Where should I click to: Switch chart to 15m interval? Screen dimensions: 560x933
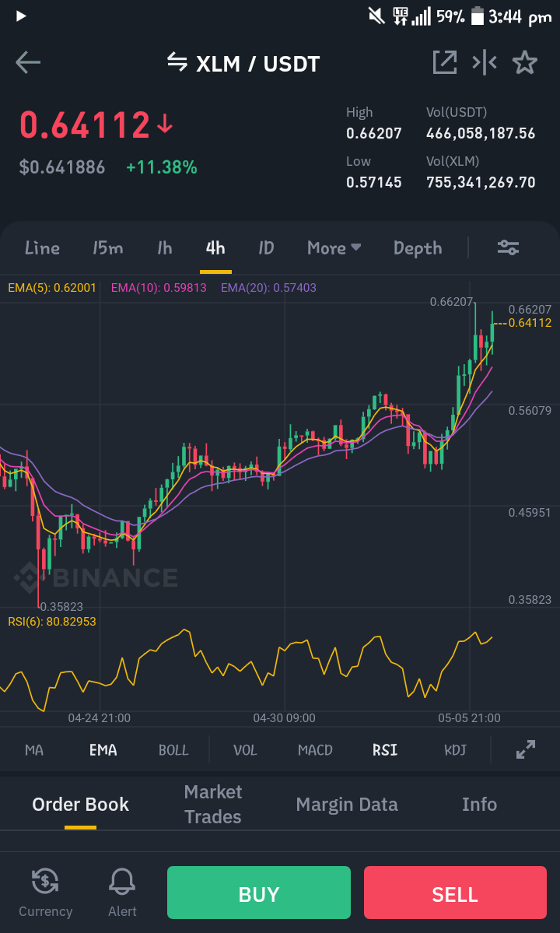(107, 247)
